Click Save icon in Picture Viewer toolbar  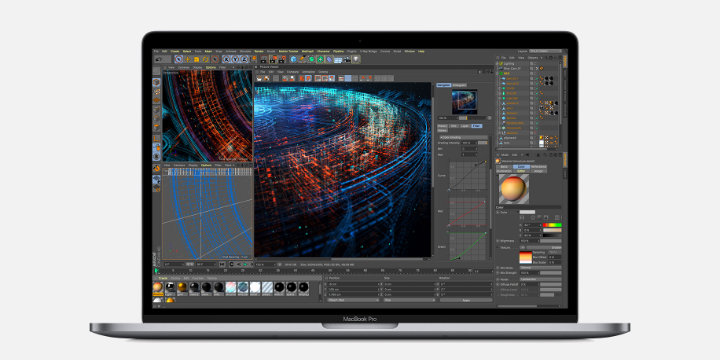[x=266, y=78]
